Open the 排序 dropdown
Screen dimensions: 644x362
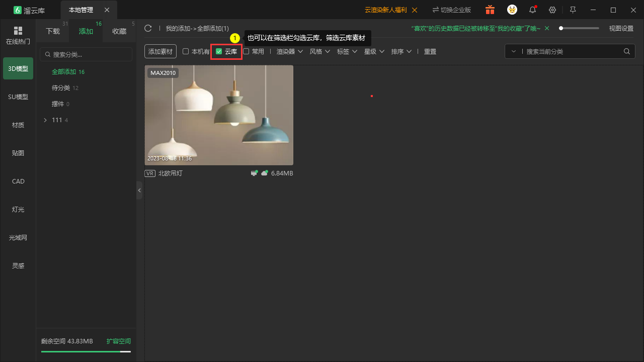pyautogui.click(x=401, y=51)
